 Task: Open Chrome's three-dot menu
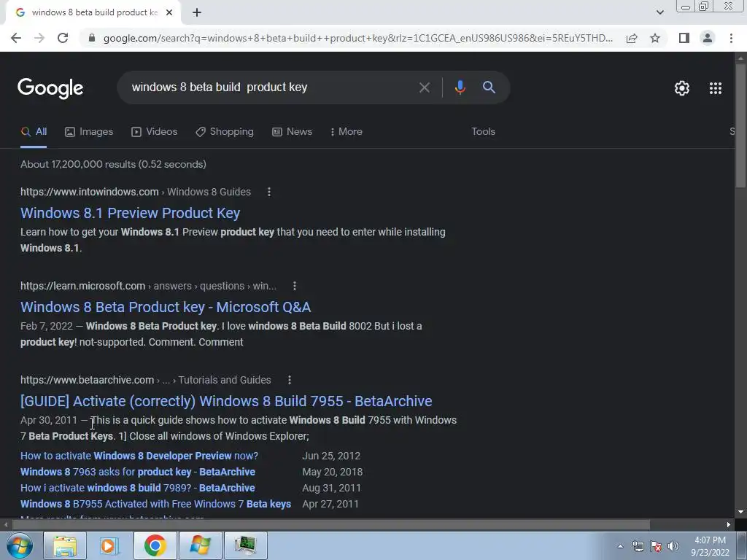tap(731, 38)
